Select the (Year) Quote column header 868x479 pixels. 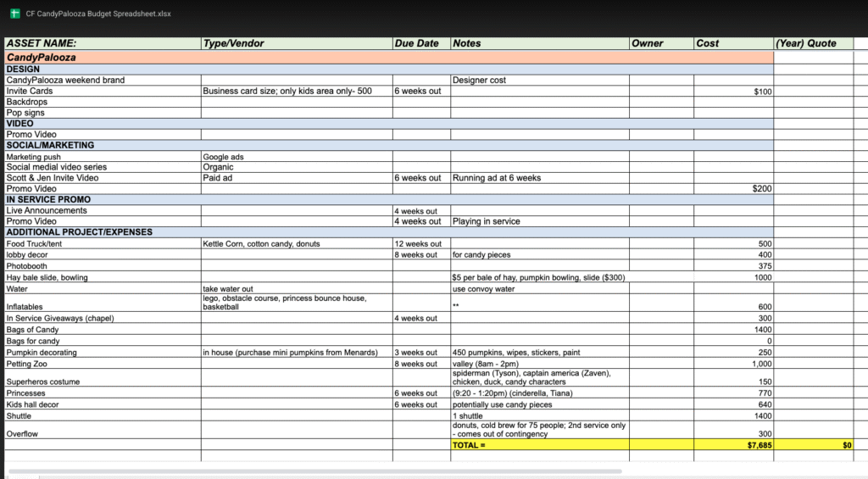pyautogui.click(x=813, y=43)
